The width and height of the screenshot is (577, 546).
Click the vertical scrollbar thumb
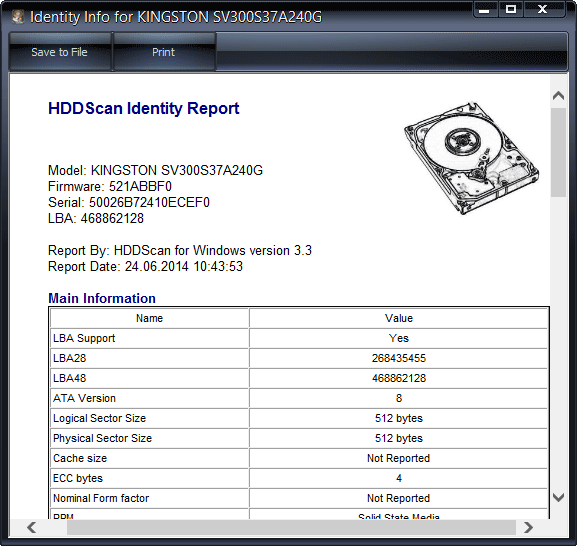click(558, 152)
